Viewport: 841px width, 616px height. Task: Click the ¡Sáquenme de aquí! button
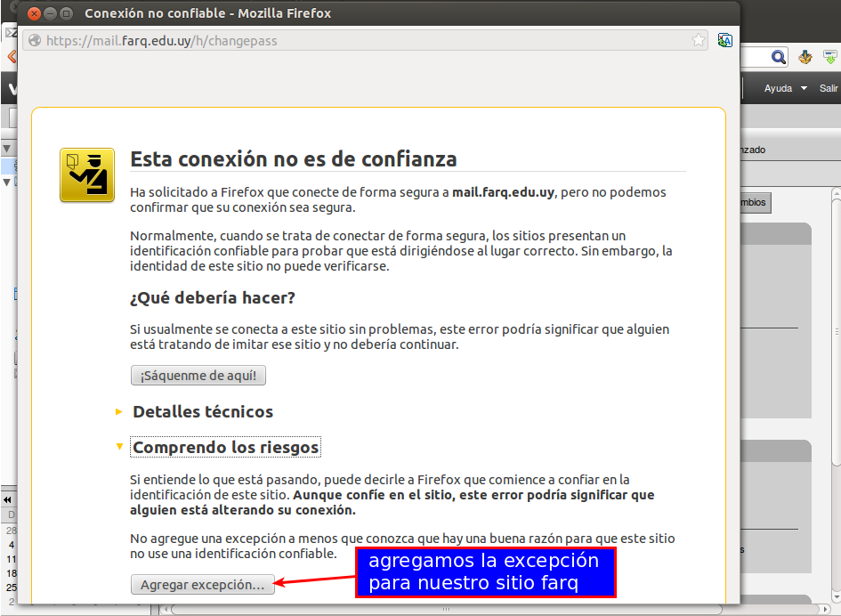coord(198,376)
